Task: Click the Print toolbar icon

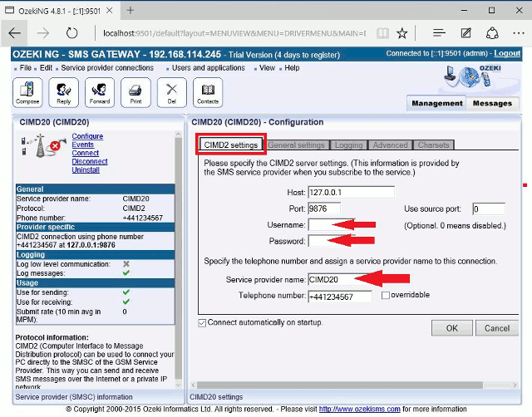Action: [x=135, y=92]
